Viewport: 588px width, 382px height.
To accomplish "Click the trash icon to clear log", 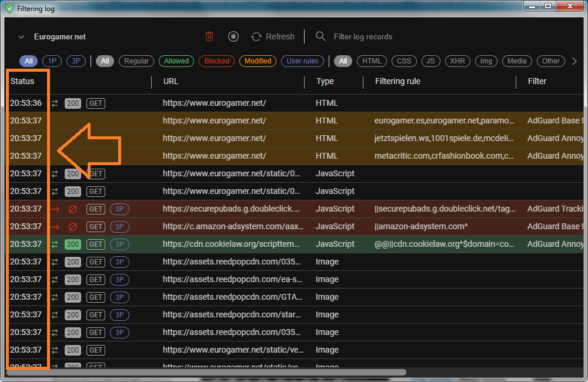I will (209, 36).
